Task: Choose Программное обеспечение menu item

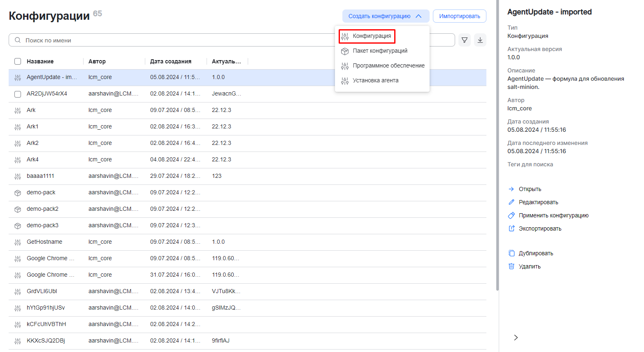Action: (x=388, y=65)
